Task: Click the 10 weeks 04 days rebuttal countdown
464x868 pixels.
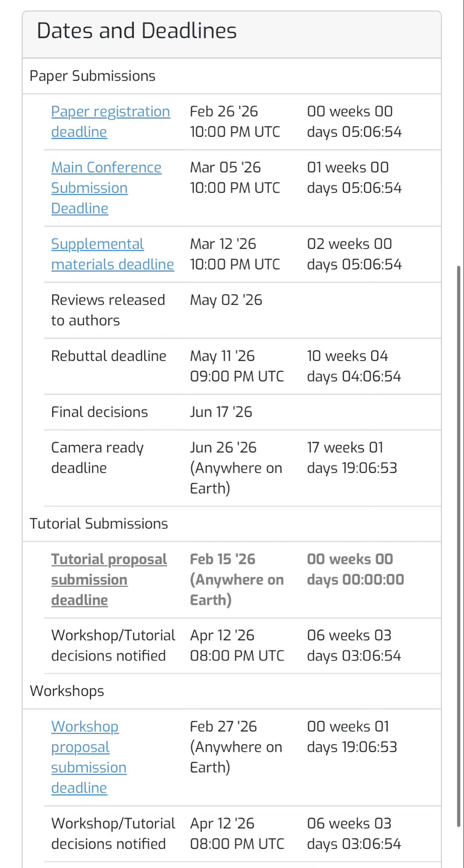Action: pyautogui.click(x=354, y=366)
